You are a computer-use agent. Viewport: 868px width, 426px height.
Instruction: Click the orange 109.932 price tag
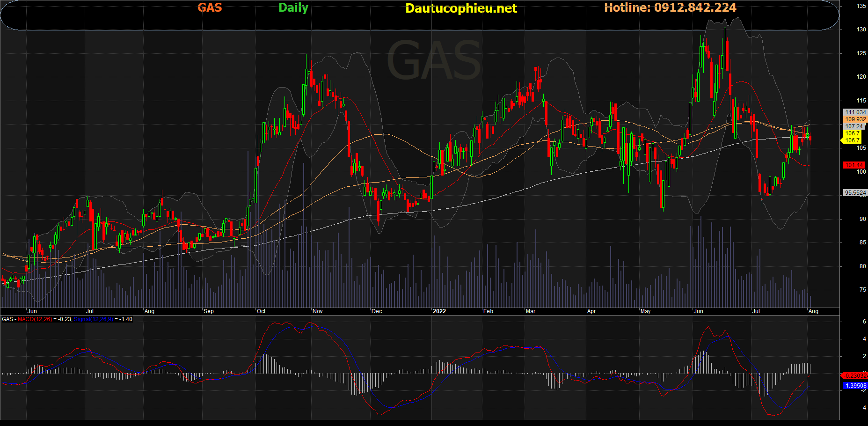pos(855,119)
